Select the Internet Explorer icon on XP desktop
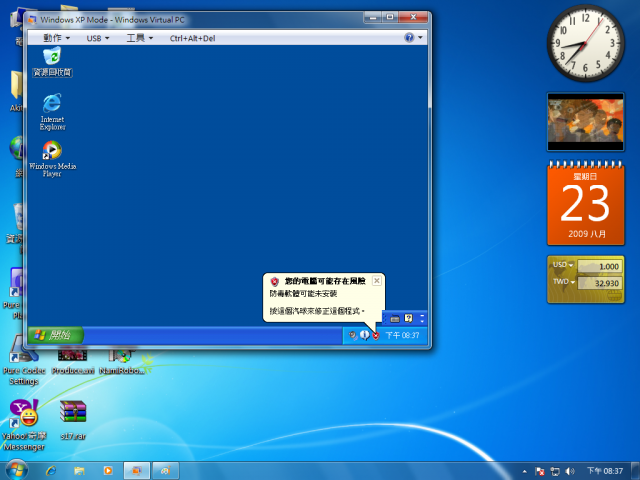The width and height of the screenshot is (640, 480). pyautogui.click(x=52, y=112)
